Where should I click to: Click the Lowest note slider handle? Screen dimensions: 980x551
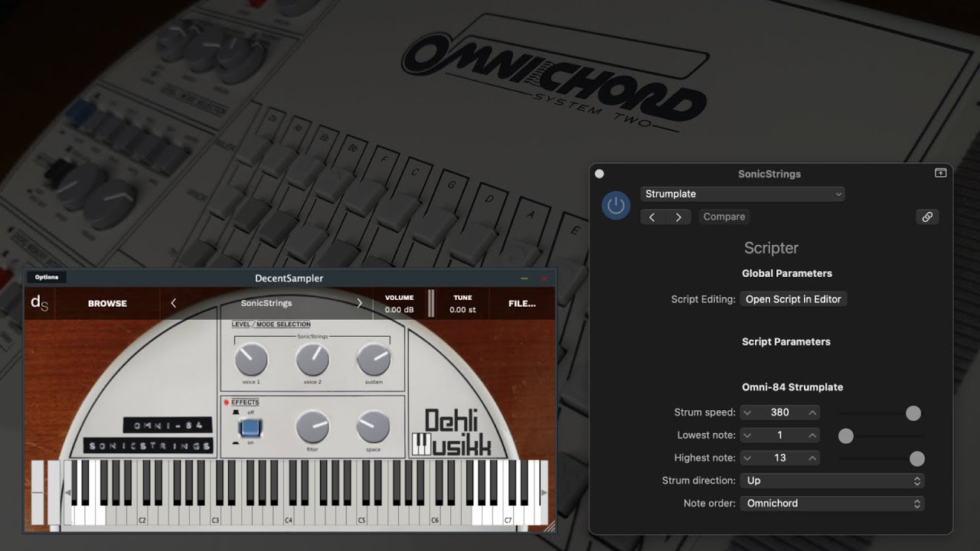pyautogui.click(x=846, y=436)
